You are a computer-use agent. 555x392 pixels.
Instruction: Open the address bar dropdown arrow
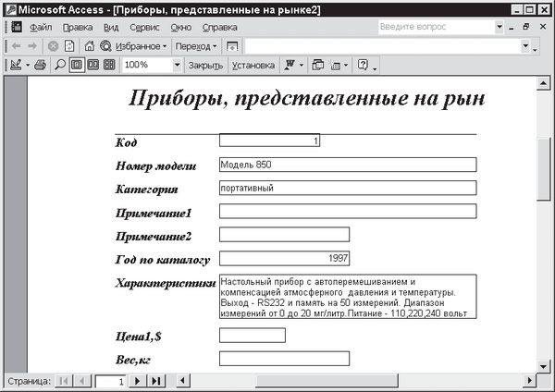point(525,46)
